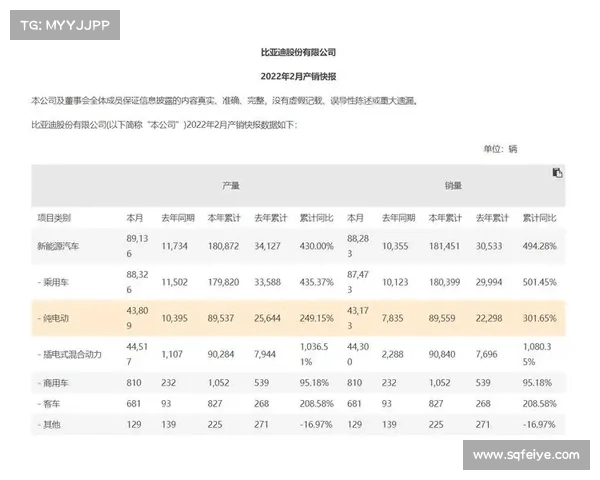The width and height of the screenshot is (600, 480).
Task: Click the percentage 435.37%
Action: (316, 282)
